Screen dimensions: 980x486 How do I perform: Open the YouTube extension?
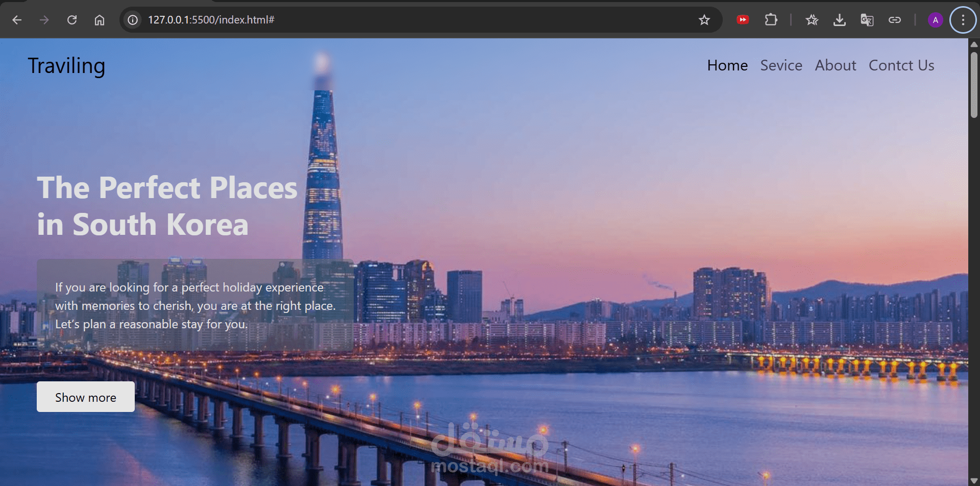pos(743,20)
